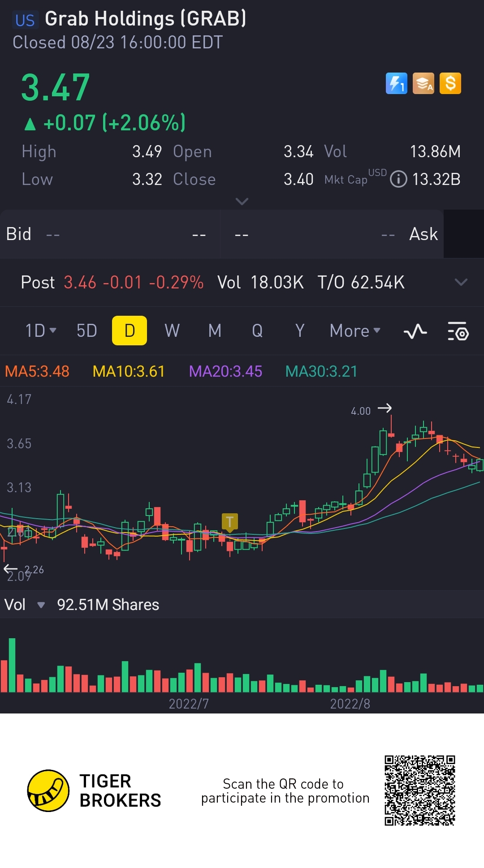Tap the Open 3.34 value
The height and width of the screenshot is (868, 484).
pyautogui.click(x=298, y=151)
